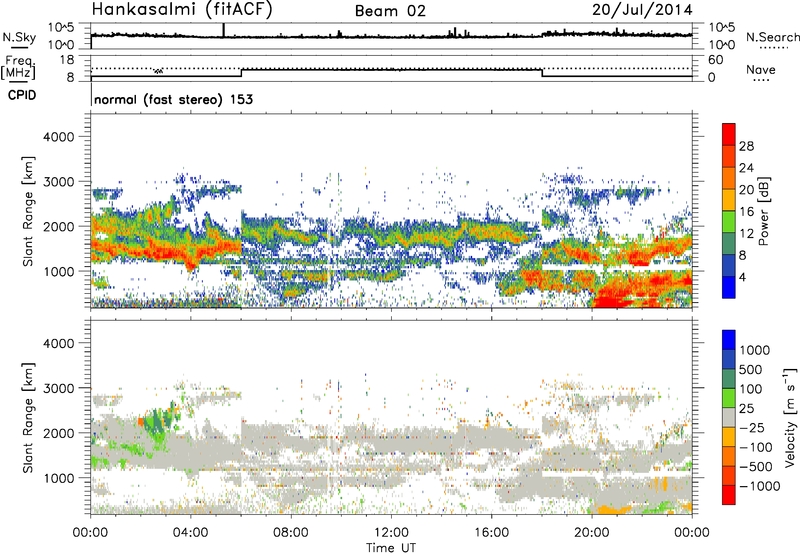The width and height of the screenshot is (800, 554).
Task: Click the 1000 tick of the power panel
Action: pyautogui.click(x=58, y=271)
